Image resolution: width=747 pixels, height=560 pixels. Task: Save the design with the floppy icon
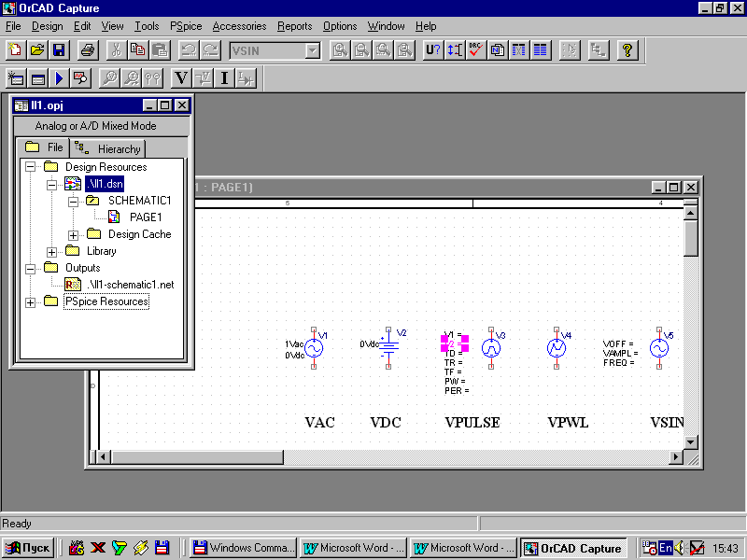pyautogui.click(x=59, y=50)
